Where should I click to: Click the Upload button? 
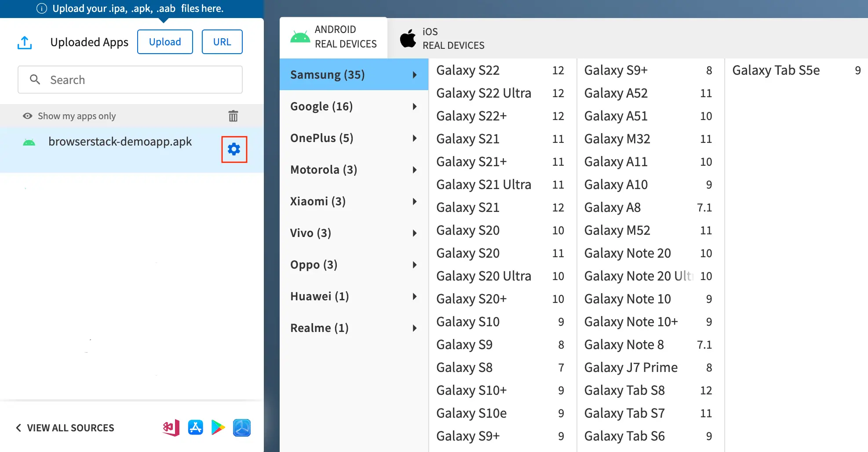165,42
